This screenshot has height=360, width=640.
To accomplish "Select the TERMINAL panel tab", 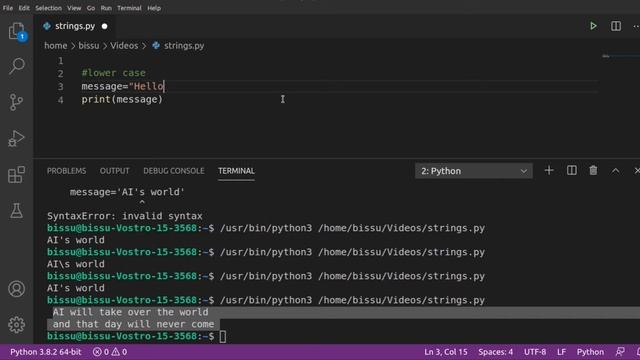I will tap(236, 171).
